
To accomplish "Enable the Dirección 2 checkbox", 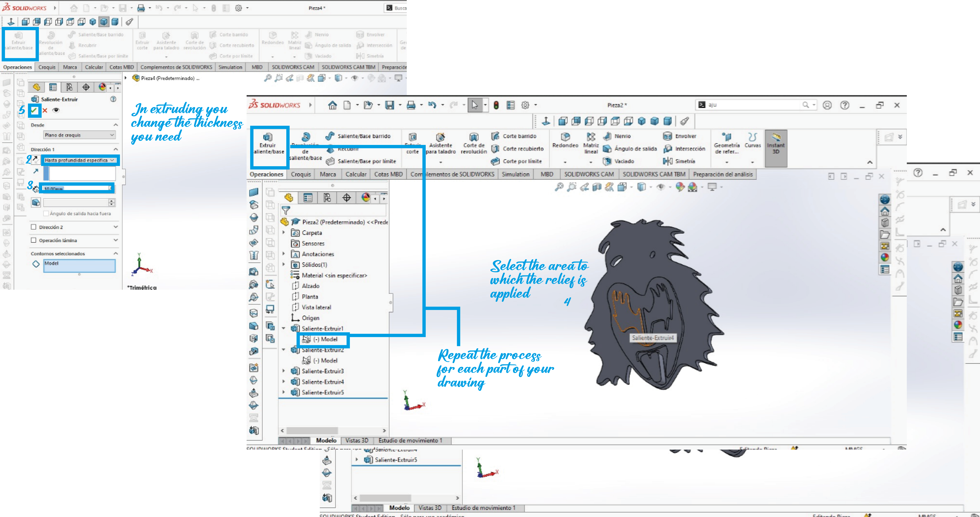I will point(34,227).
